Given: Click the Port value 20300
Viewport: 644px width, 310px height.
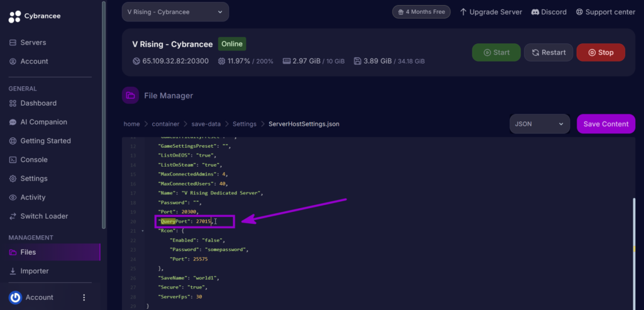Looking at the screenshot, I should (x=188, y=213).
